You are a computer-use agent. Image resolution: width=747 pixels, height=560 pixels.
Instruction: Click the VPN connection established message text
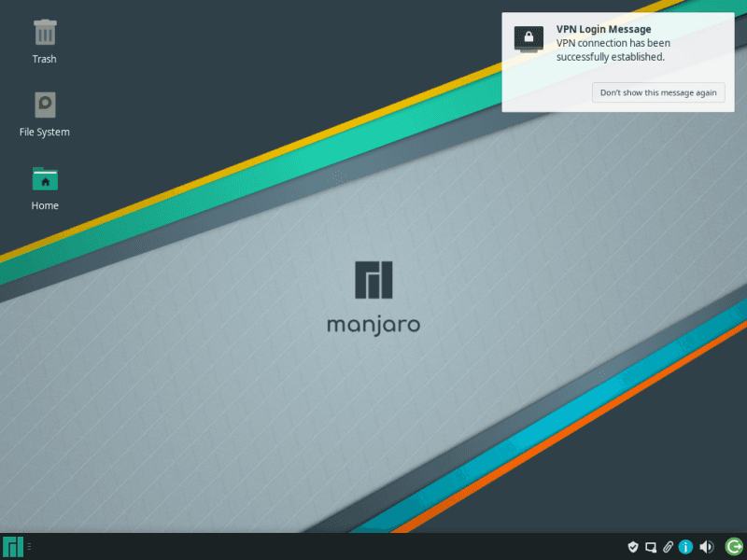613,49
